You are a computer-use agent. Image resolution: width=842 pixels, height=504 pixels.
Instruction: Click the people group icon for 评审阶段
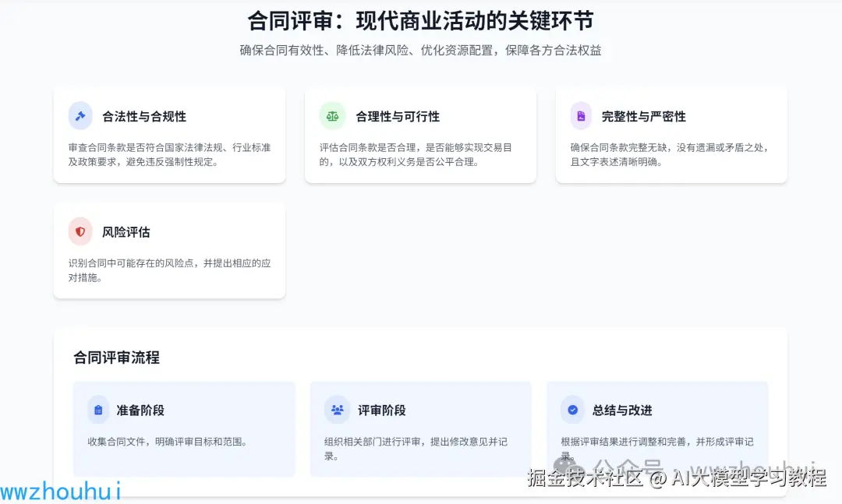point(337,410)
